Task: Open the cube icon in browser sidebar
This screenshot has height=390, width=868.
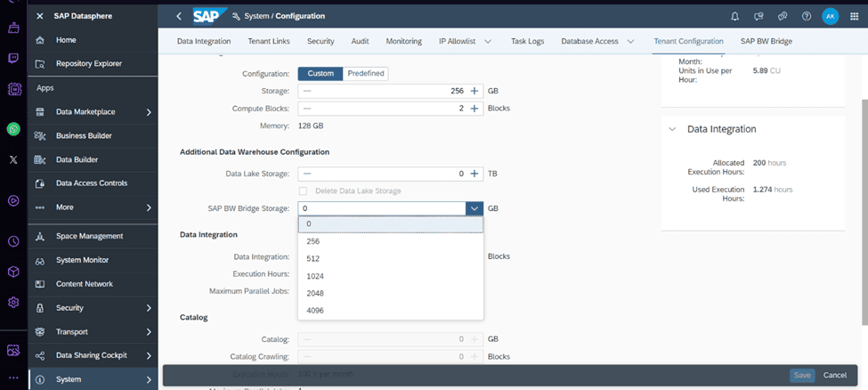Action: 14,272
